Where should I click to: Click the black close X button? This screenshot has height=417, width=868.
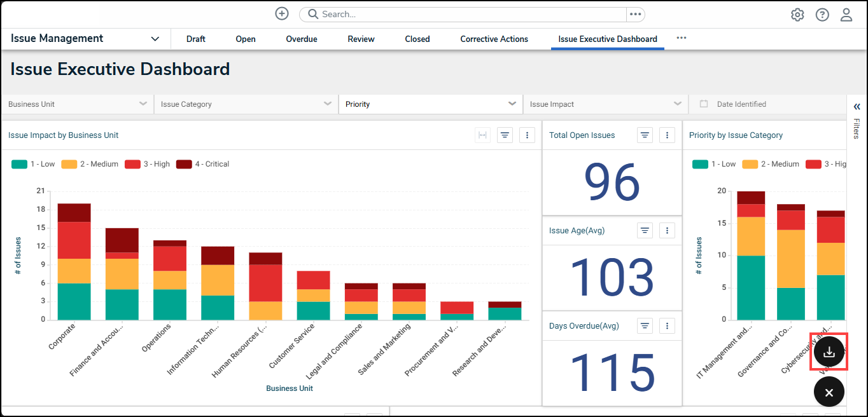click(829, 392)
